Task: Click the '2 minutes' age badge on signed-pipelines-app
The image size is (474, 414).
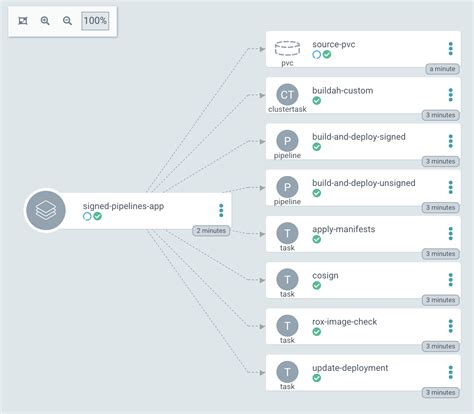Action: (x=211, y=231)
